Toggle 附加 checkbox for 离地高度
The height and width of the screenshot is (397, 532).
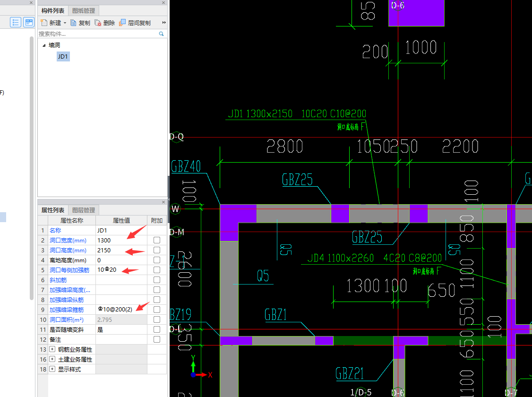[157, 260]
